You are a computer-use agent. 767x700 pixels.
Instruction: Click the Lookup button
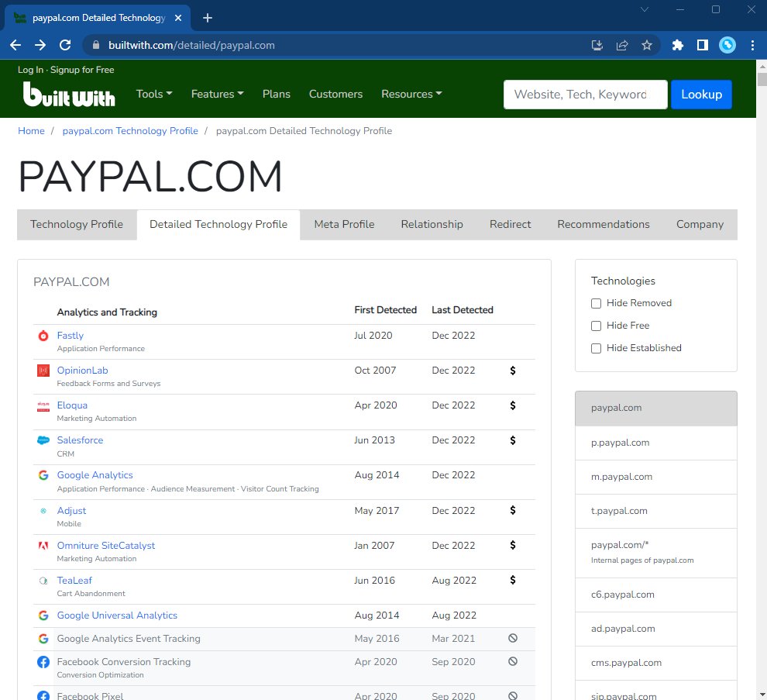[x=701, y=95]
